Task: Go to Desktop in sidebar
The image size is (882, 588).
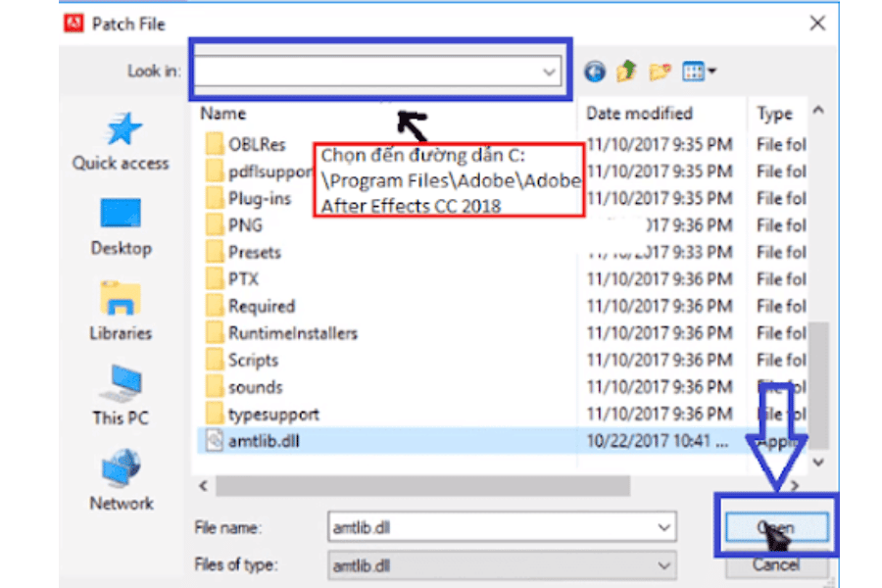Action: pyautogui.click(x=121, y=226)
